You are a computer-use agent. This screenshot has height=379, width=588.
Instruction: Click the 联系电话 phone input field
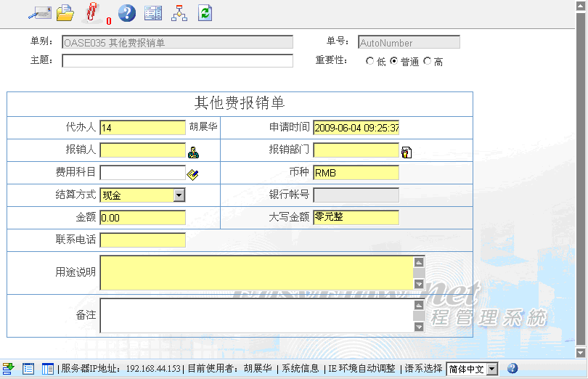142,240
